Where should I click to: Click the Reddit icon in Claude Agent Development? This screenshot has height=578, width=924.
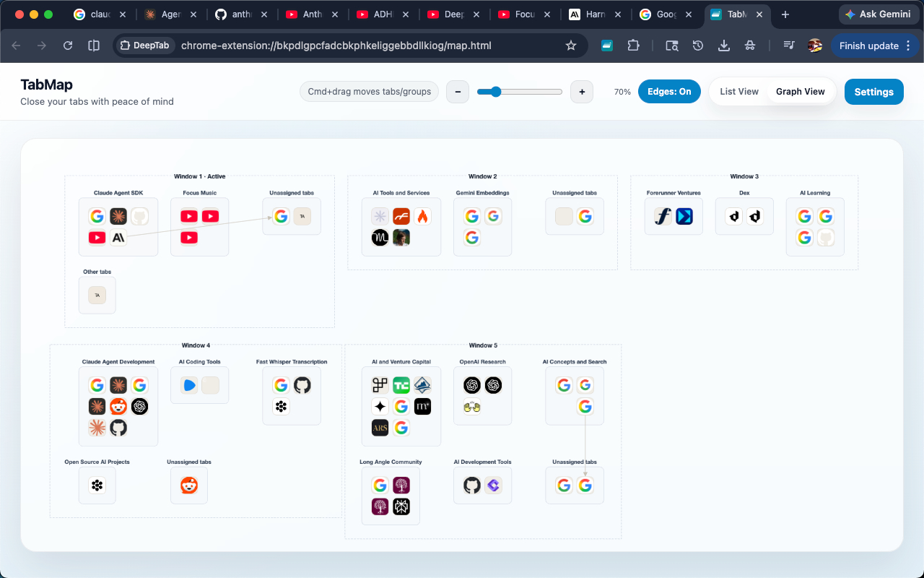(x=118, y=406)
